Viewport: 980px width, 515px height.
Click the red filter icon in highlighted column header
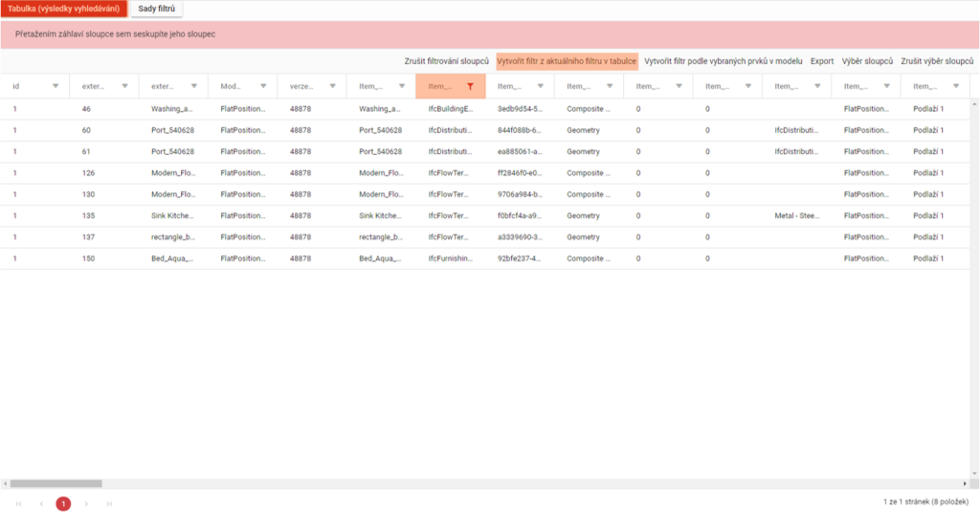(x=470, y=86)
